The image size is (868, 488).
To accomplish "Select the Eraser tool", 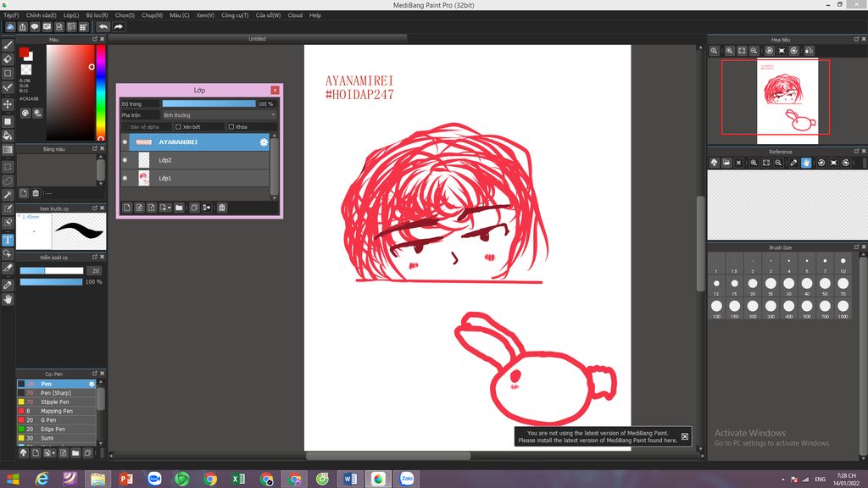I will coord(8,58).
